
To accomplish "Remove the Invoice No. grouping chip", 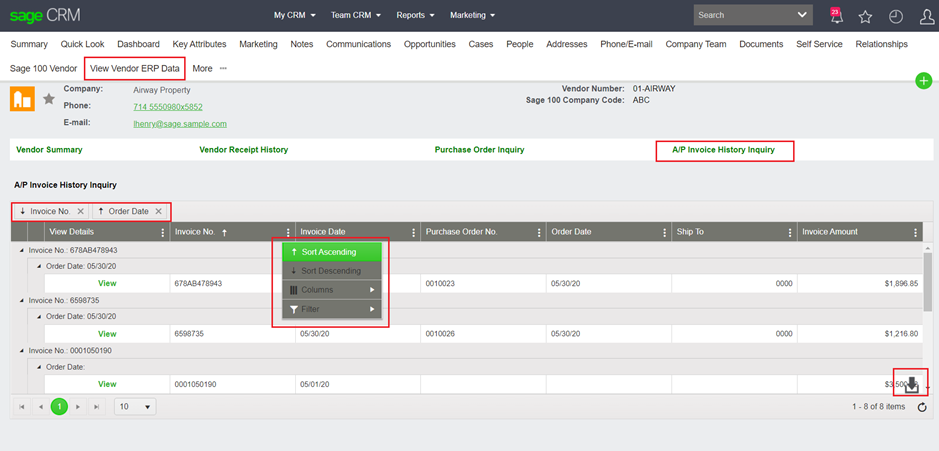I will click(80, 211).
